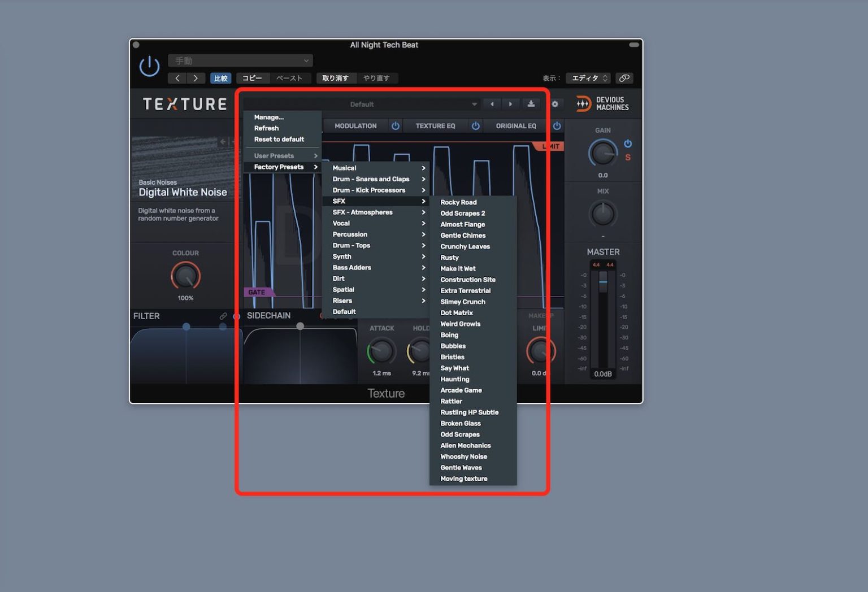The width and height of the screenshot is (868, 592).
Task: Open the 手動 preset dropdown
Action: tap(240, 60)
